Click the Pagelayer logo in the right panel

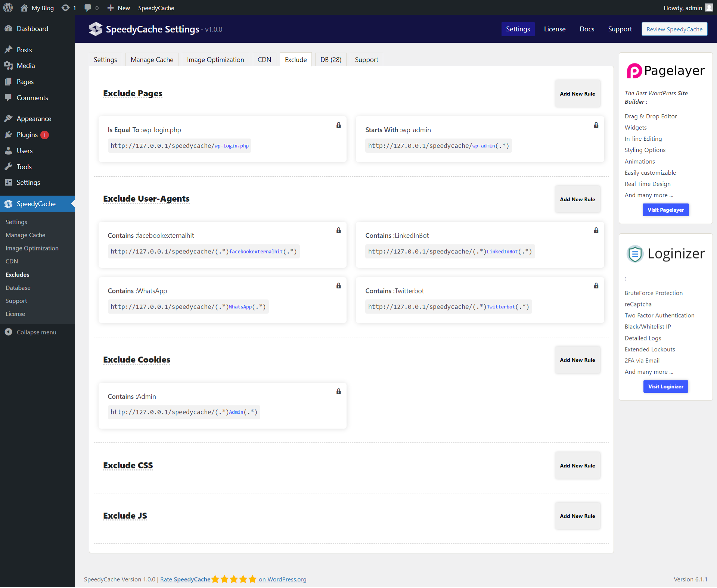(634, 71)
